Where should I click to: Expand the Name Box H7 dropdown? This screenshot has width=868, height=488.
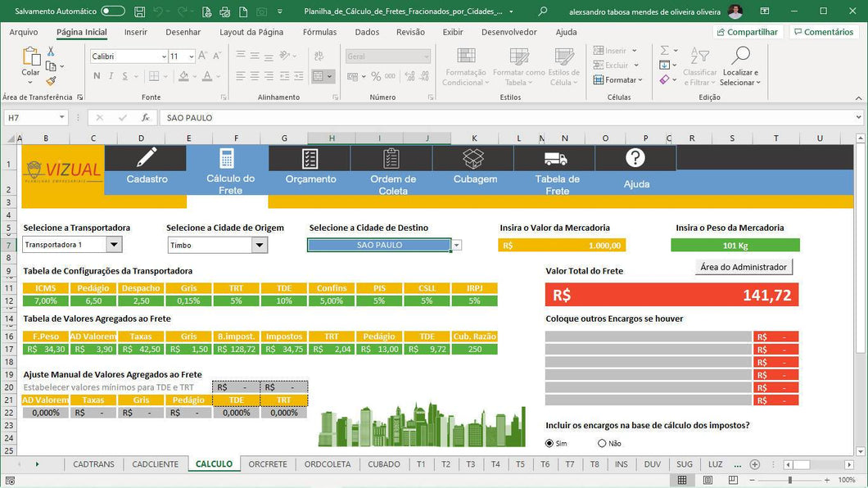(x=61, y=117)
